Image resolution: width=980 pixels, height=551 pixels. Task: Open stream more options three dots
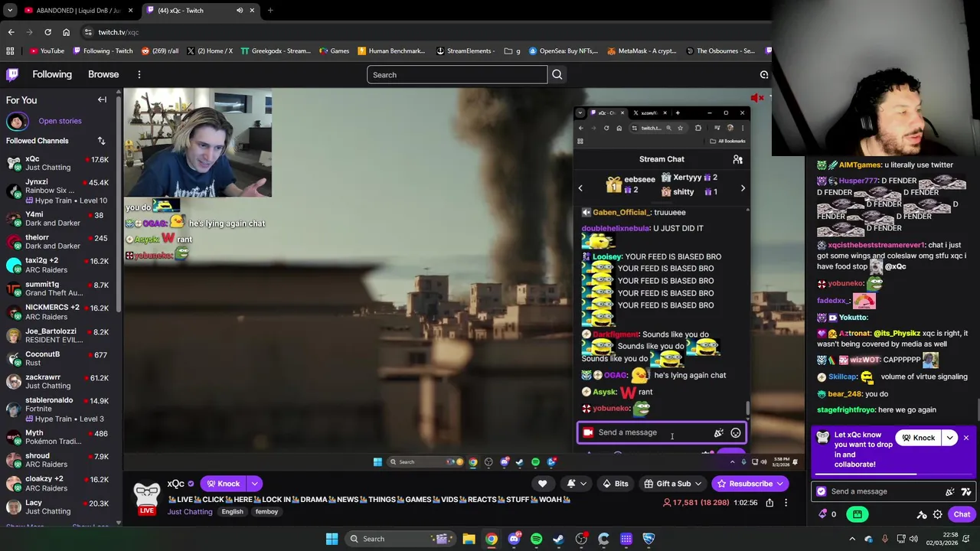point(786,503)
